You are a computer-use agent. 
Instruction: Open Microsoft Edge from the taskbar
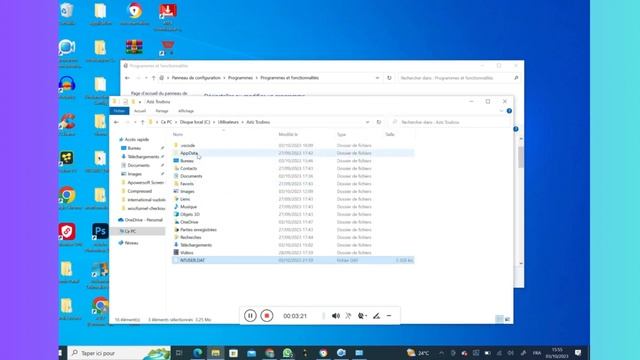pyautogui.click(x=198, y=353)
